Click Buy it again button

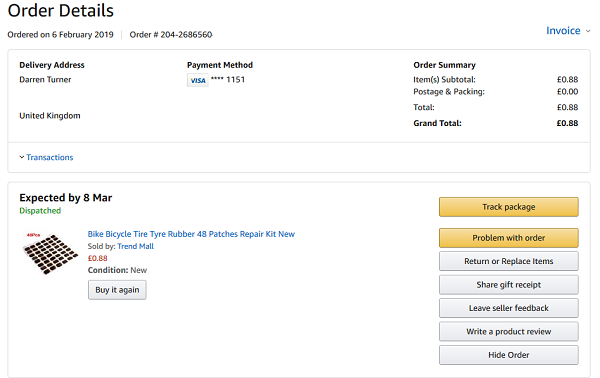pyautogui.click(x=117, y=290)
